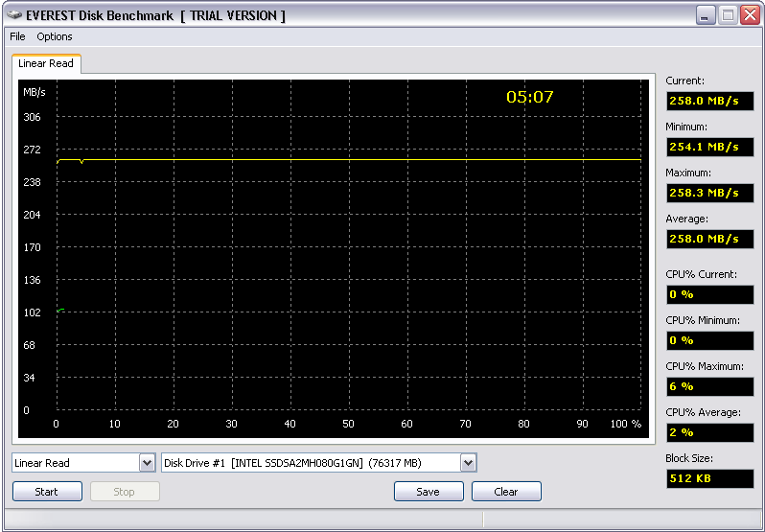Screen dimensions: 765x532
Task: Click the MB/s axis label on graph
Action: [35, 92]
